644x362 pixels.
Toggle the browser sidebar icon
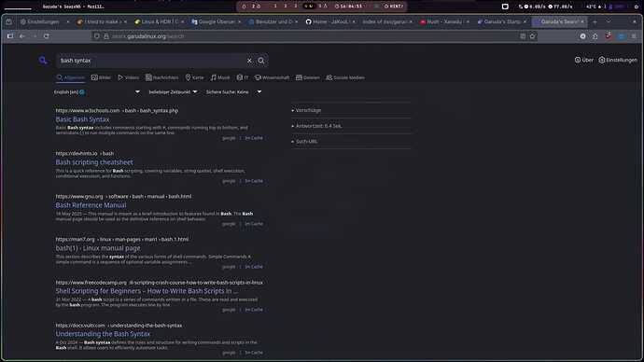tap(10, 36)
